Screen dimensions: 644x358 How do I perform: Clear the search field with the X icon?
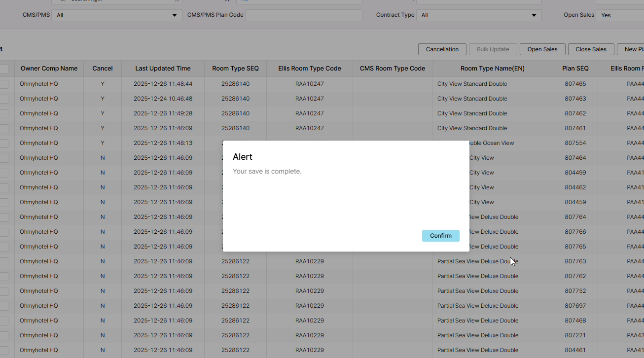[177, 1]
